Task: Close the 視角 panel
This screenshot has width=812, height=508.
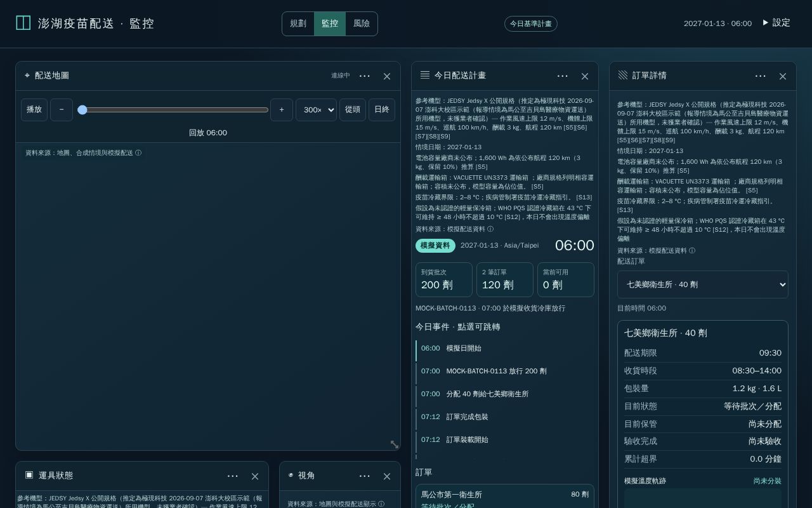Action: (x=387, y=476)
